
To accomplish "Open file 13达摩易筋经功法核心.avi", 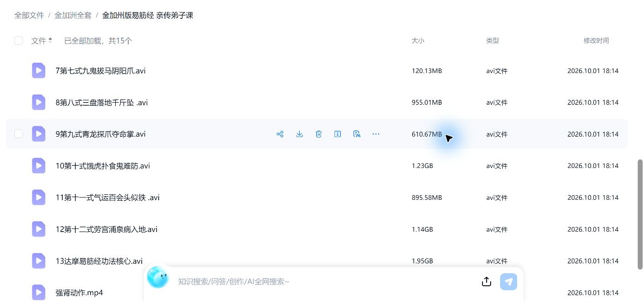I will pos(99,261).
